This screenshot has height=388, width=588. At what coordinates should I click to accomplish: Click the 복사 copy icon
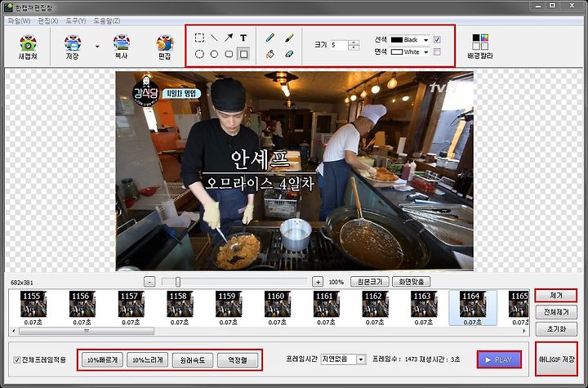[121, 47]
